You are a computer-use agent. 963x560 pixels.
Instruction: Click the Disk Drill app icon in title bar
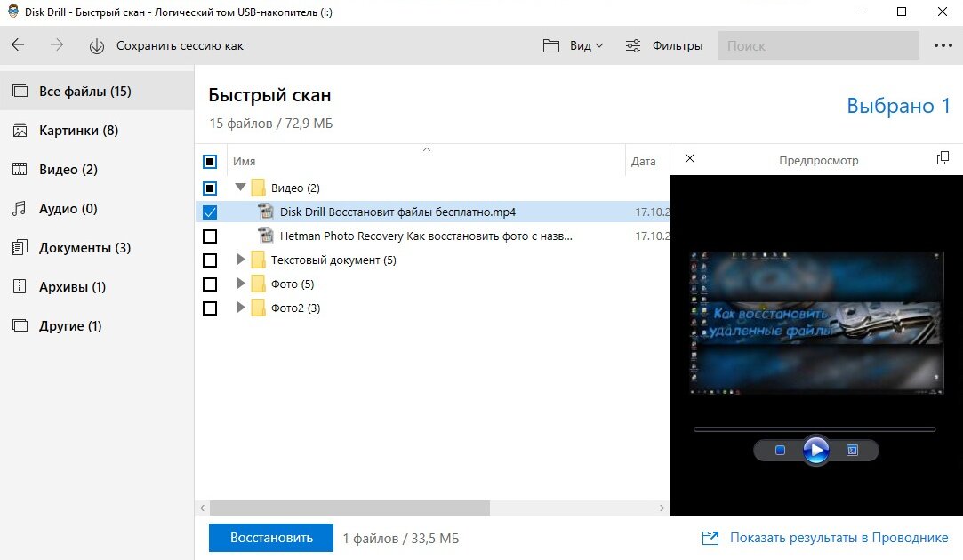pyautogui.click(x=12, y=12)
